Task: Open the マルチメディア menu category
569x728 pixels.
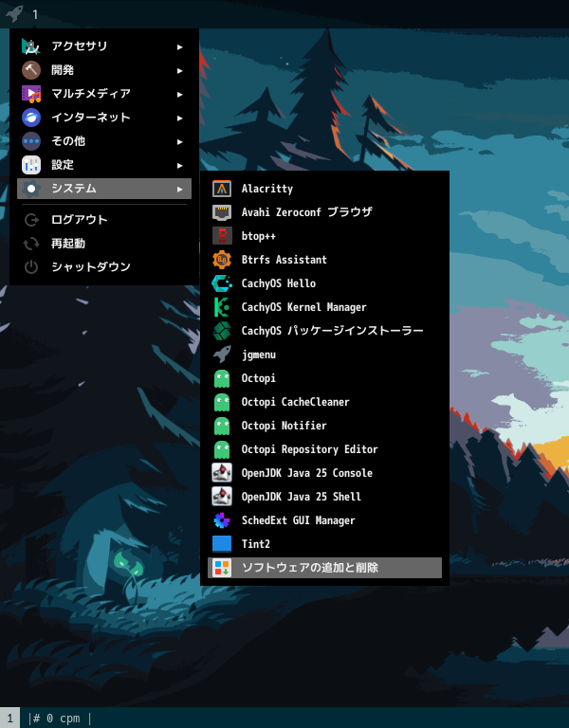Action: (x=104, y=94)
